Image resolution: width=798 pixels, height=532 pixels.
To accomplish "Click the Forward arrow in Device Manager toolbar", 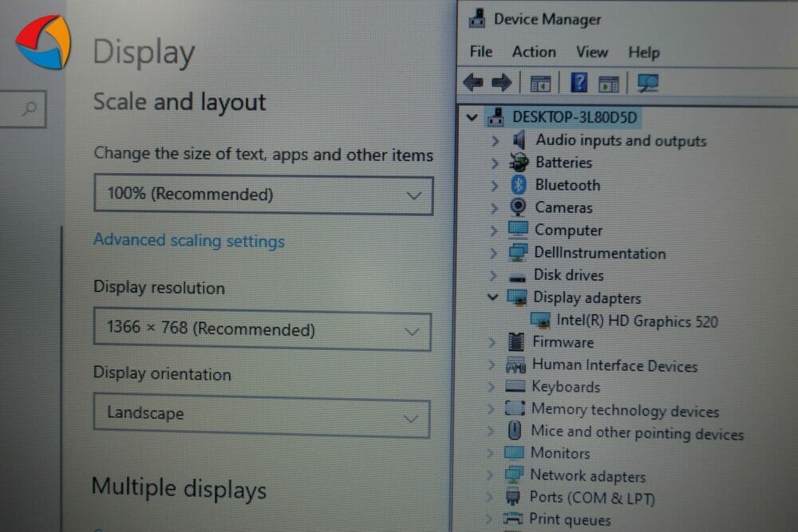I will click(x=501, y=82).
